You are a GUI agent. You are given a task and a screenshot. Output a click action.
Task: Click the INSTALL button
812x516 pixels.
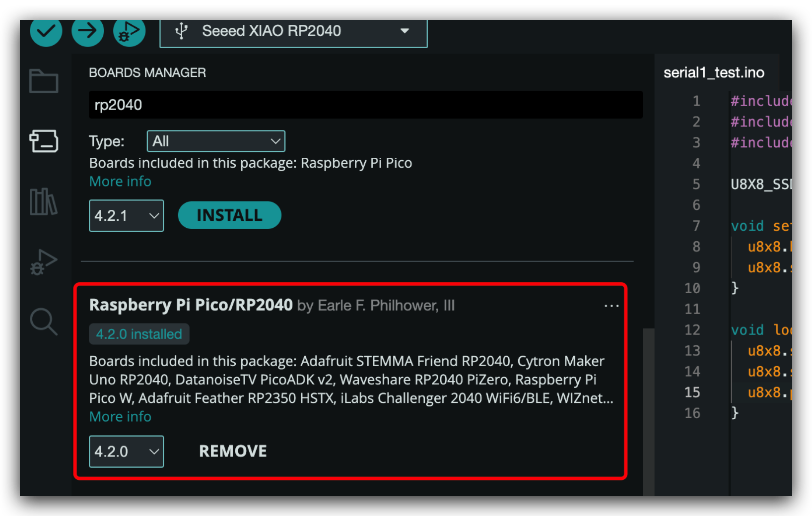(229, 215)
